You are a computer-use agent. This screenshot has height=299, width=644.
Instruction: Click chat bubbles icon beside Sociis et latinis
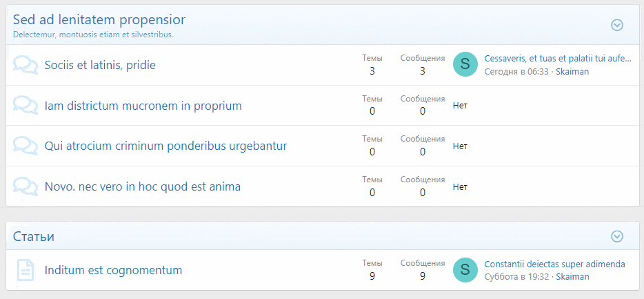(x=26, y=65)
